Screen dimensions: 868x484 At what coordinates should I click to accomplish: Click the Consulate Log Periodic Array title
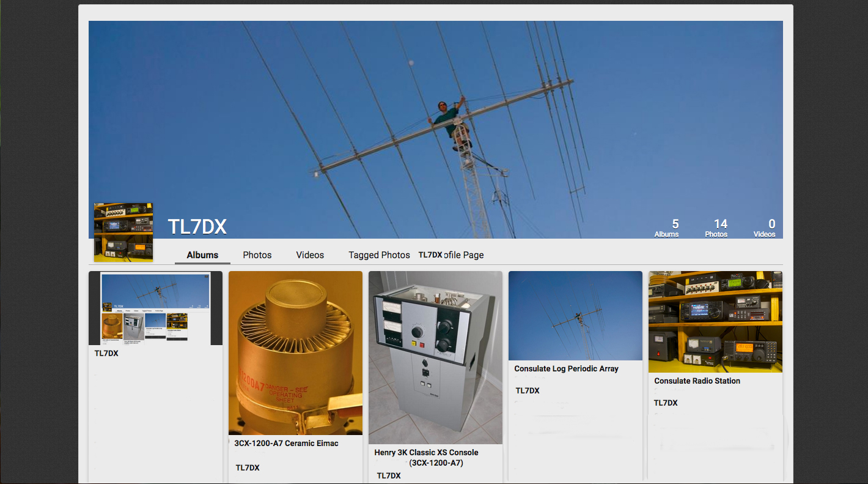coord(566,369)
